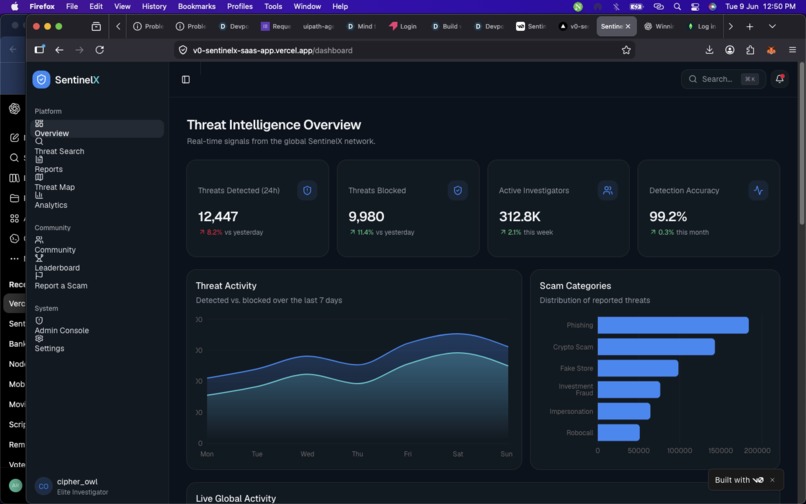Open the notifications bell

779,79
